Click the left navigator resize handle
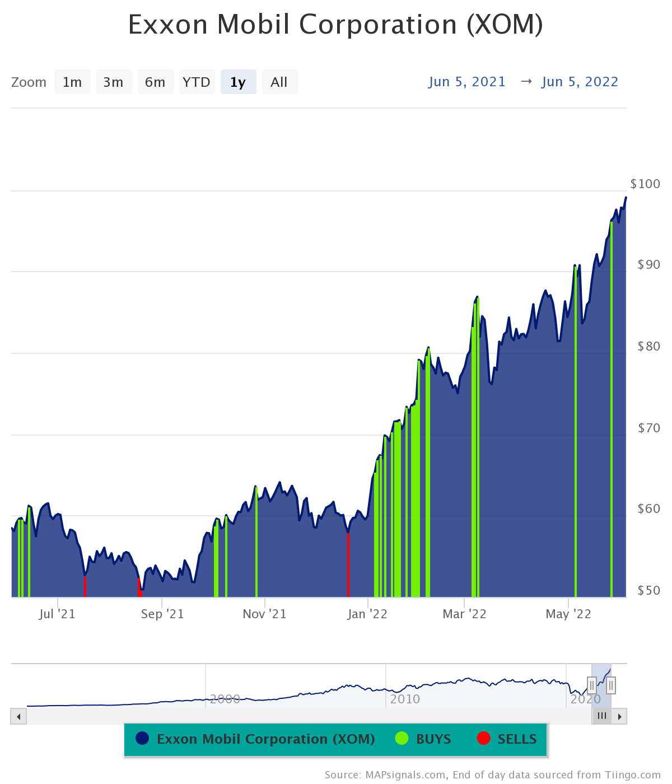Image resolution: width=672 pixels, height=784 pixels. point(592,684)
